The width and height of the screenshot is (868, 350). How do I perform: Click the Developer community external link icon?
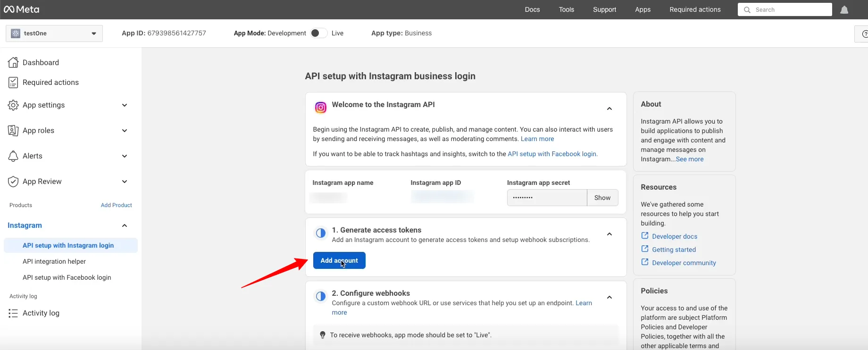pyautogui.click(x=645, y=262)
